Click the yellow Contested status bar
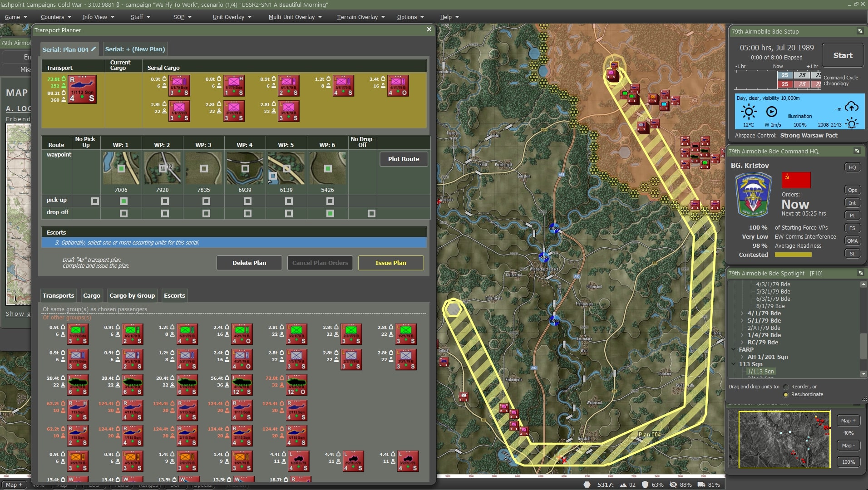Screen dimensions: 868x490 [793, 255]
